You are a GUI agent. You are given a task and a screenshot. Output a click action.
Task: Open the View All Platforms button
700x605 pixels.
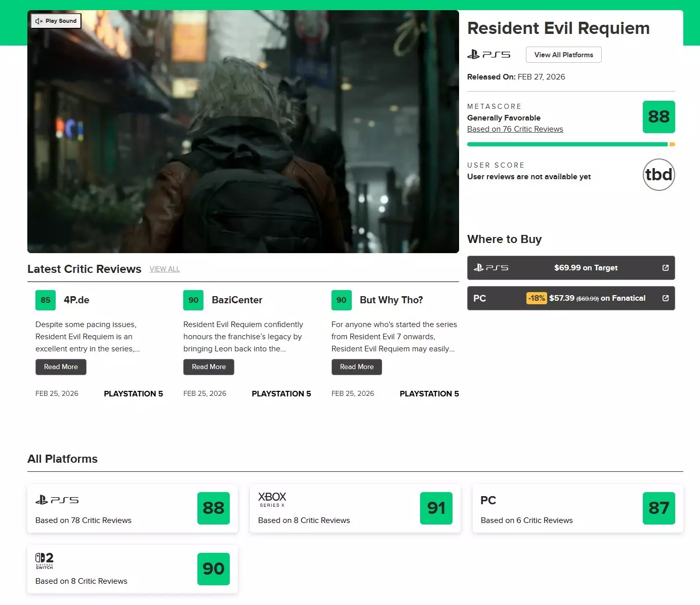pyautogui.click(x=563, y=55)
